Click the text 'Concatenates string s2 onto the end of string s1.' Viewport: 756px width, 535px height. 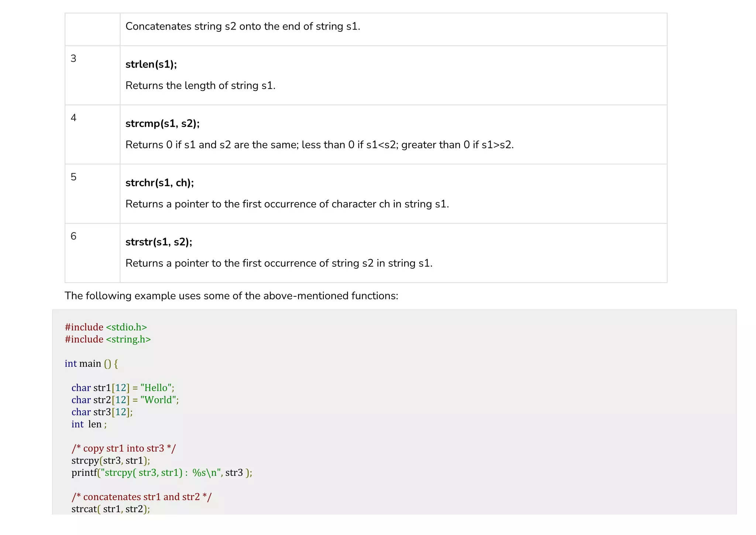243,27
